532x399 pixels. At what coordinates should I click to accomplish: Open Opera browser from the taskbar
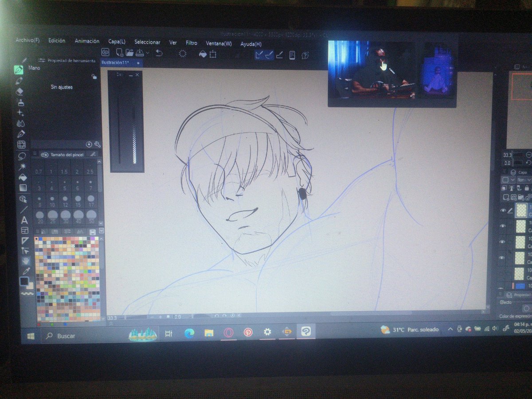point(228,332)
